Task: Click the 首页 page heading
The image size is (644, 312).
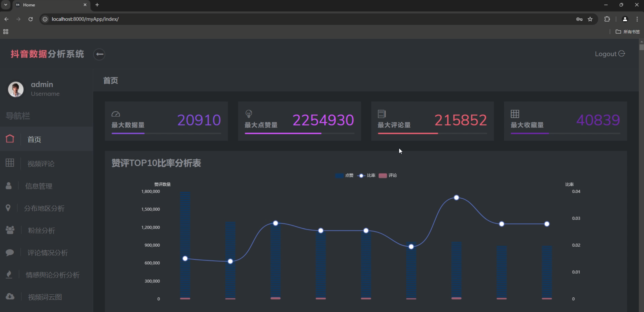Action: 110,80
